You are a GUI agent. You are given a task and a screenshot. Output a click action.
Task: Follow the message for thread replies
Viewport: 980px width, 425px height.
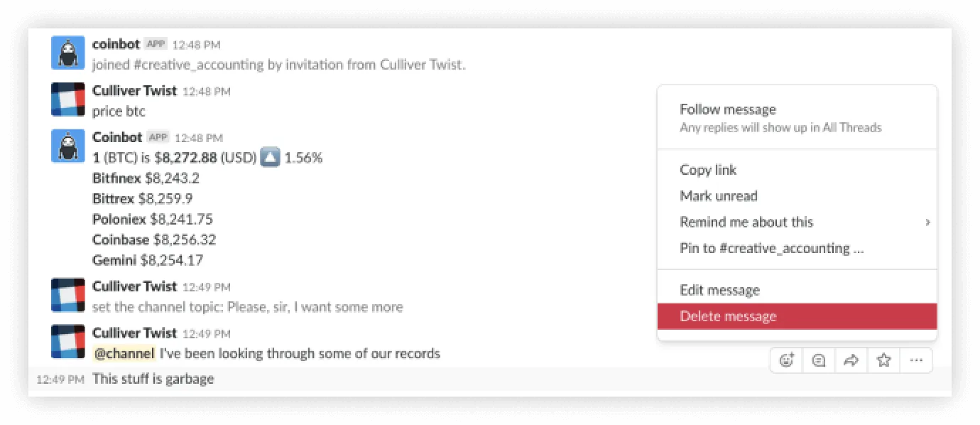[727, 109]
